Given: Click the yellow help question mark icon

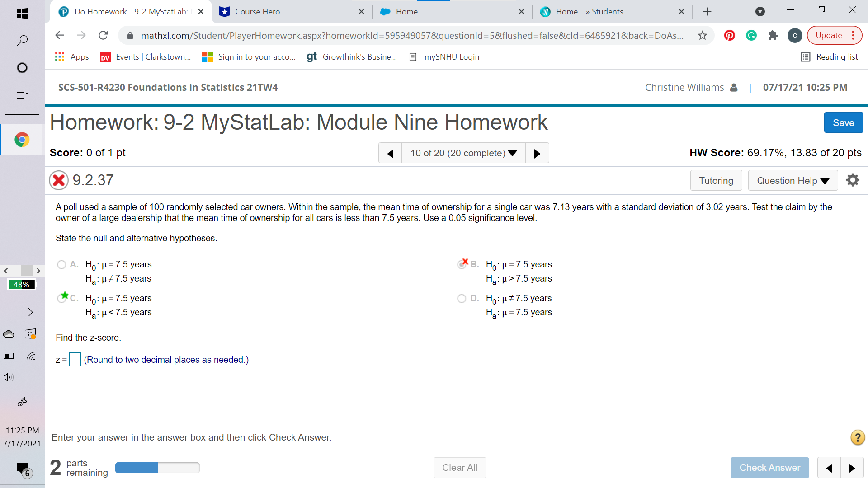Looking at the screenshot, I should point(857,437).
